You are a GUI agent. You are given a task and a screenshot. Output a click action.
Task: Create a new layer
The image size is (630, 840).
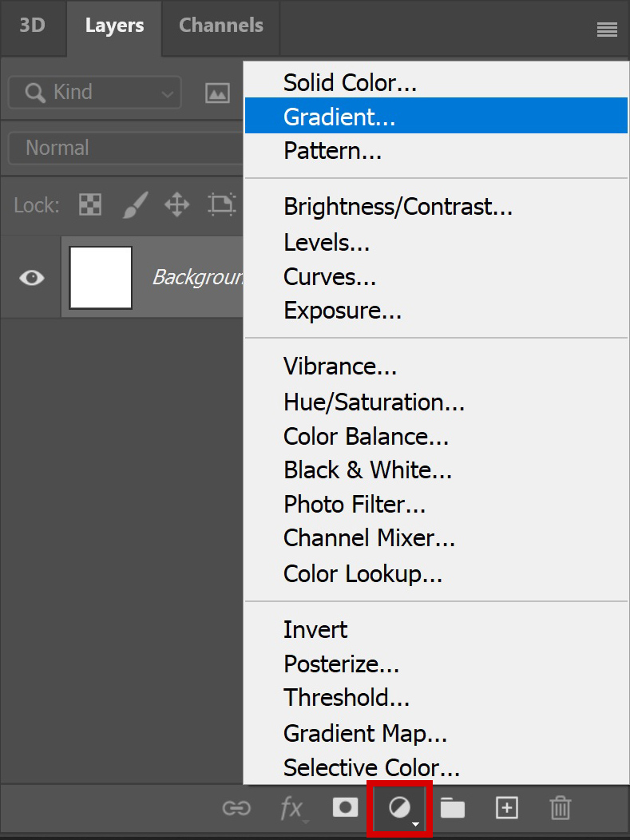pos(506,808)
